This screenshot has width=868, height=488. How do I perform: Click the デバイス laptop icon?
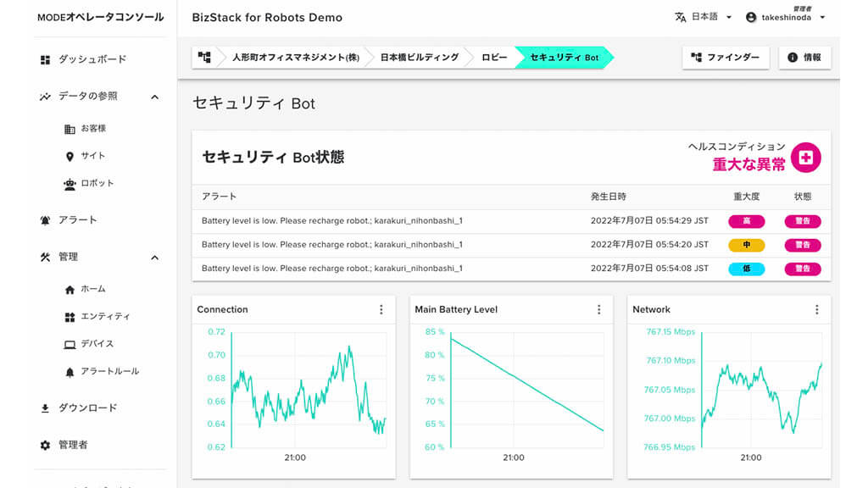click(70, 344)
